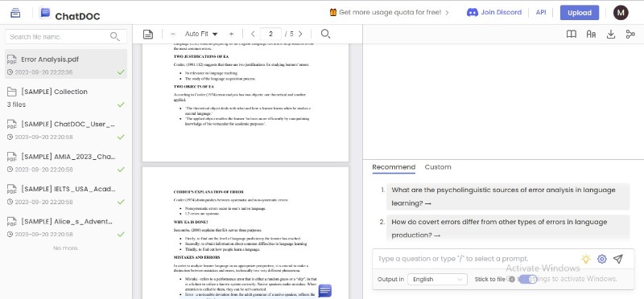Open [SAMPLE] AMIA_2023_Cha file
The image size is (644, 299).
point(66,162)
